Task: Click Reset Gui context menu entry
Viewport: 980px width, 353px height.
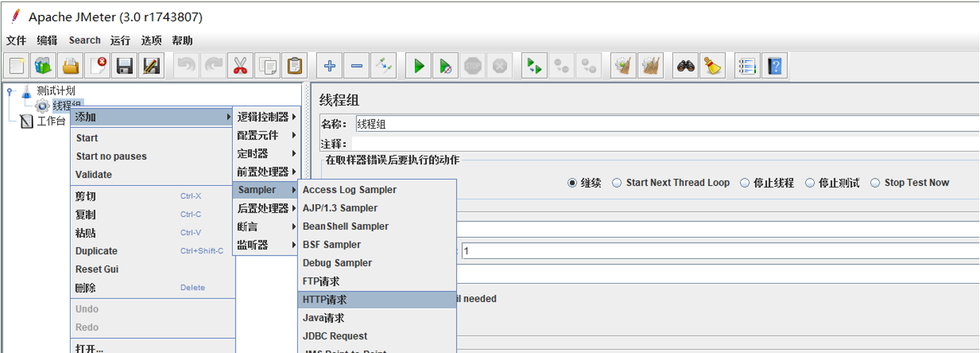Action: tap(153, 270)
